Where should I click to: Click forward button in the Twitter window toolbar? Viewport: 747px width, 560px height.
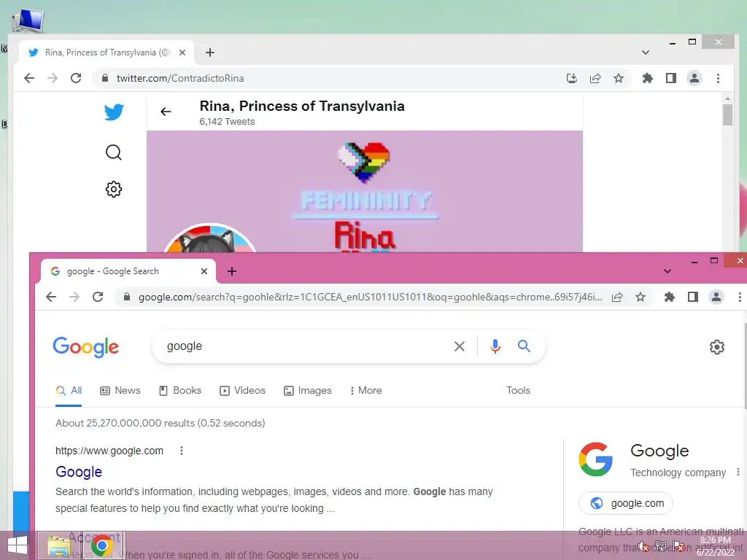pyautogui.click(x=53, y=78)
